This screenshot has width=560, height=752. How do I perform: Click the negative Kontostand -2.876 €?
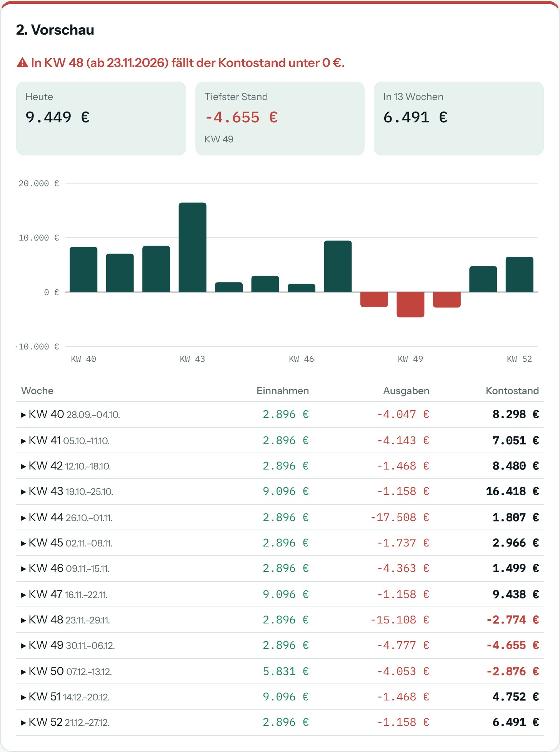pyautogui.click(x=512, y=671)
